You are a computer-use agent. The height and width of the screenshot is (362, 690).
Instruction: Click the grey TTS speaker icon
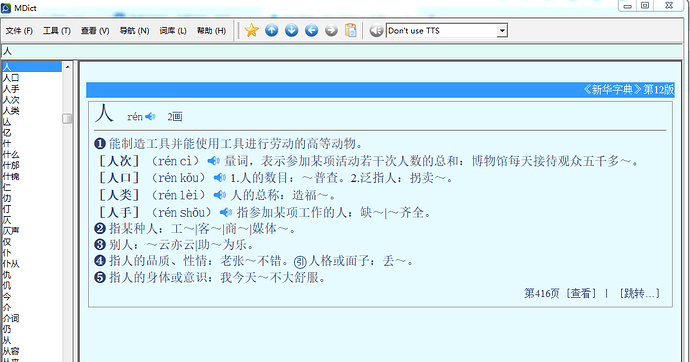pyautogui.click(x=376, y=30)
